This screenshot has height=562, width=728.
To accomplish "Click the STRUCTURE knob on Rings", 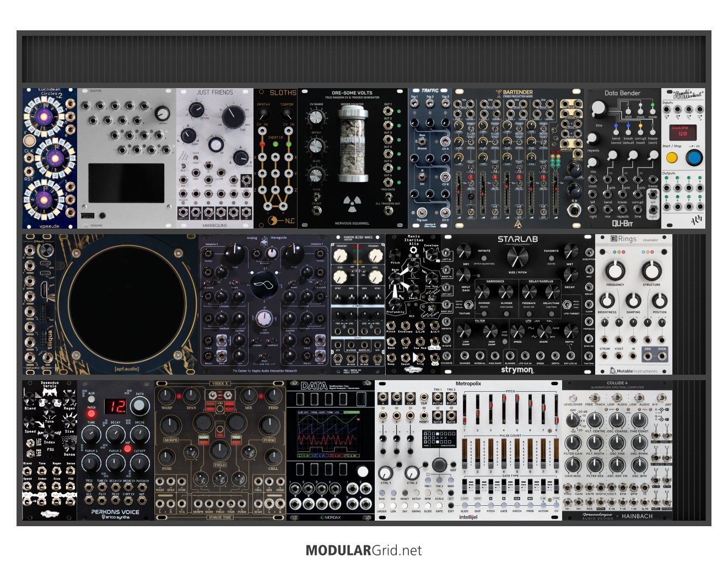I will click(651, 271).
